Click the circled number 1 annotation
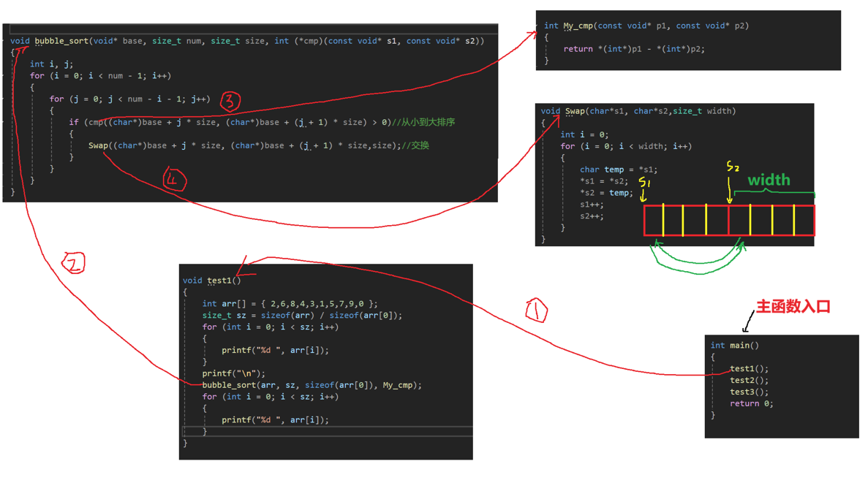 [536, 311]
